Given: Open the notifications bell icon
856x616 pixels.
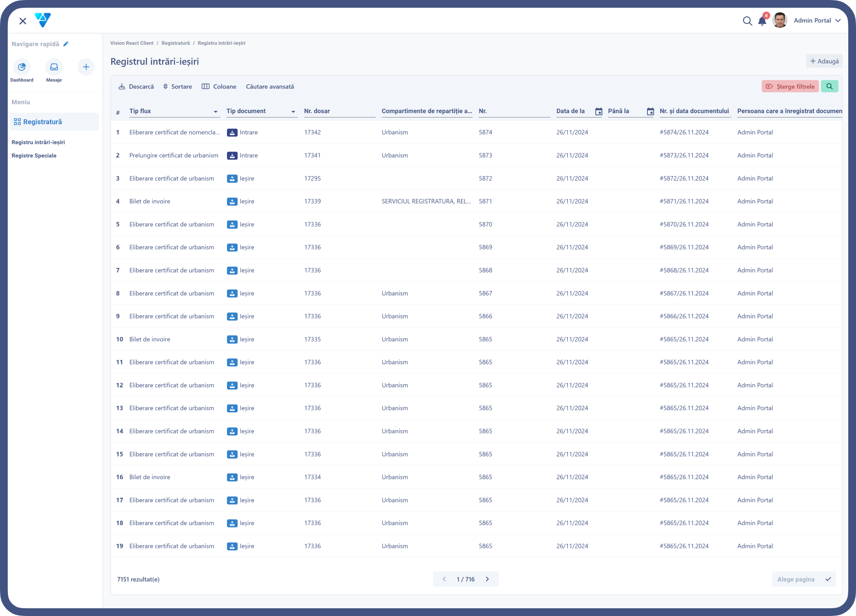Looking at the screenshot, I should point(762,20).
